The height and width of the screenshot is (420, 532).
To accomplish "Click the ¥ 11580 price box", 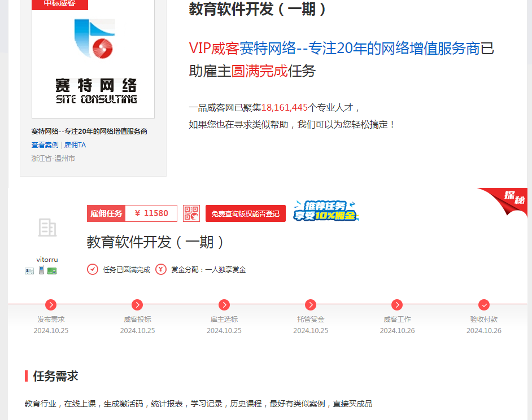I will click(151, 213).
